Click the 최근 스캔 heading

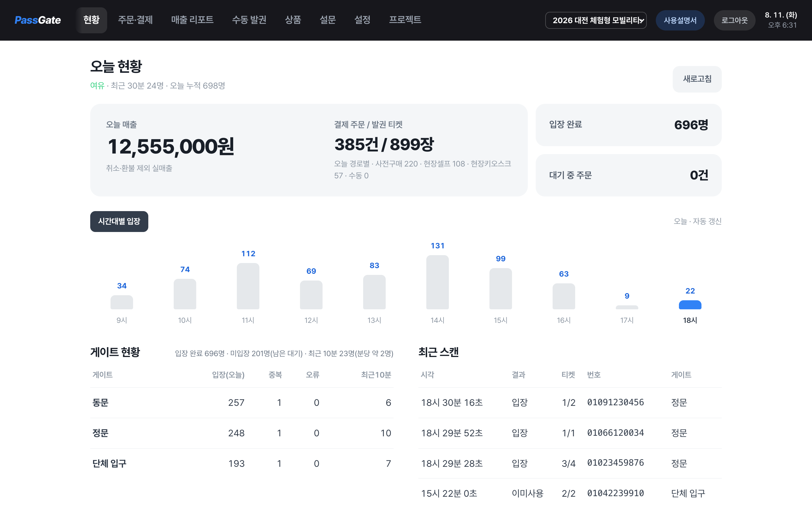click(x=438, y=352)
